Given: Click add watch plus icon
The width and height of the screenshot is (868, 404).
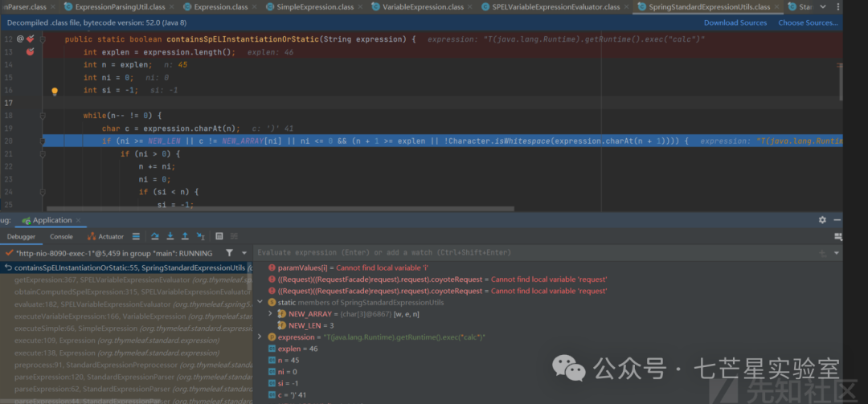Looking at the screenshot, I should 823,253.
